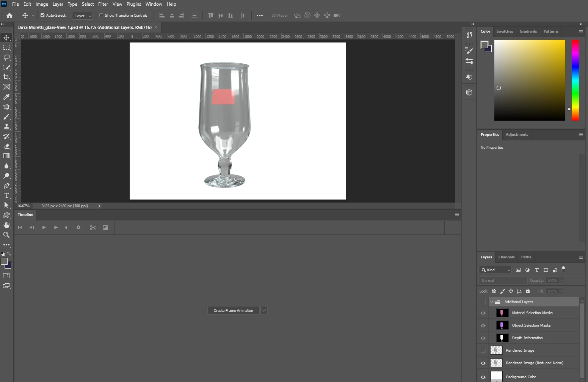Select the Brush tool

coord(6,116)
